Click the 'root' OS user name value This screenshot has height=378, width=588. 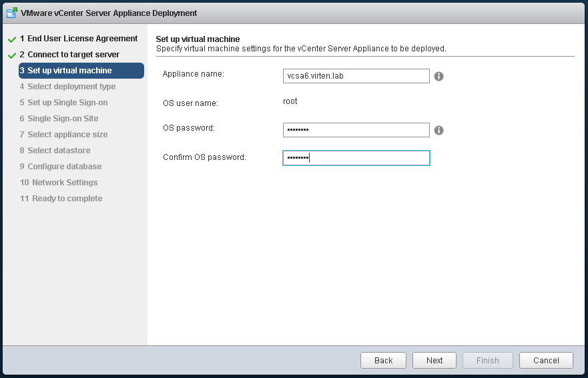[x=290, y=101]
